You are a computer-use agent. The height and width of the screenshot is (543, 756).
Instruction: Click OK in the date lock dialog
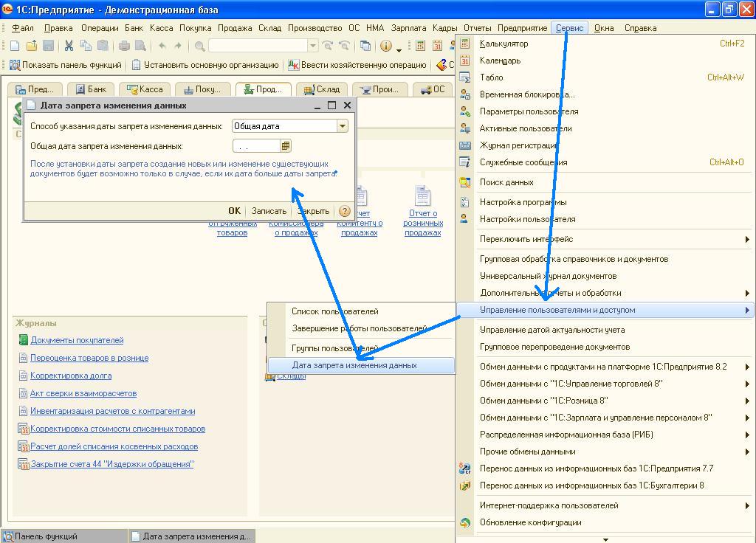[x=234, y=211]
